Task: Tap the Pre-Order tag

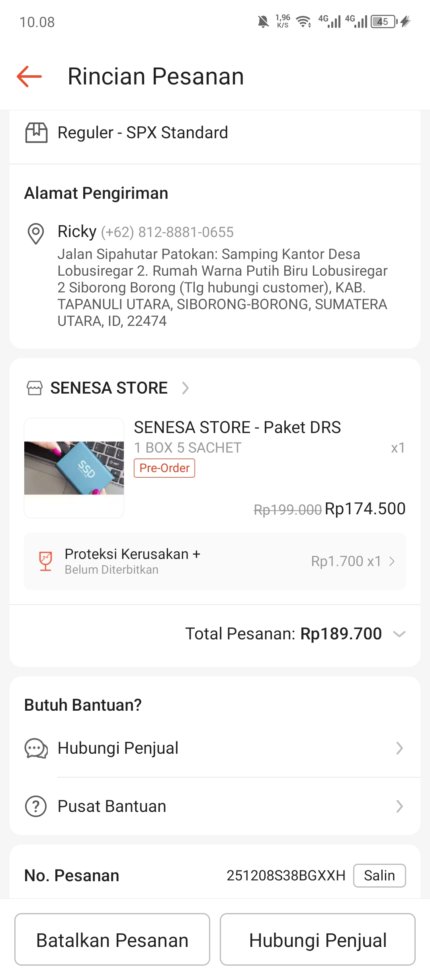Action: coord(164,468)
